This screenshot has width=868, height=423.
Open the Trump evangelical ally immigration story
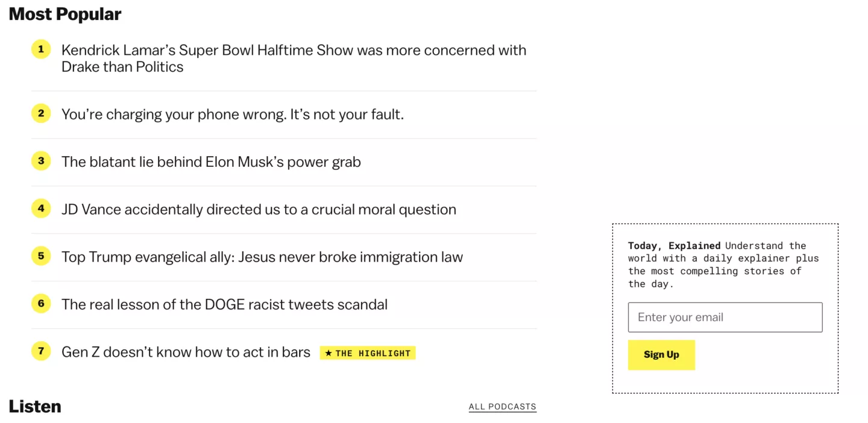pyautogui.click(x=262, y=257)
